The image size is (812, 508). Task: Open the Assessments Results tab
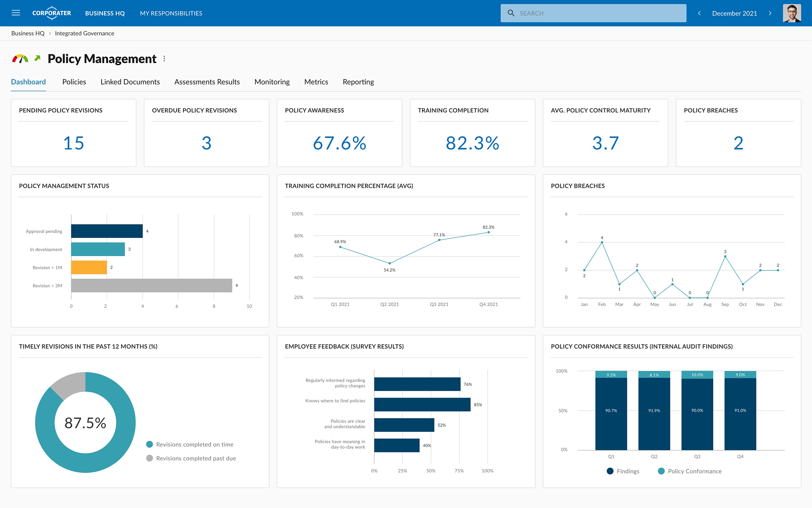pos(207,82)
